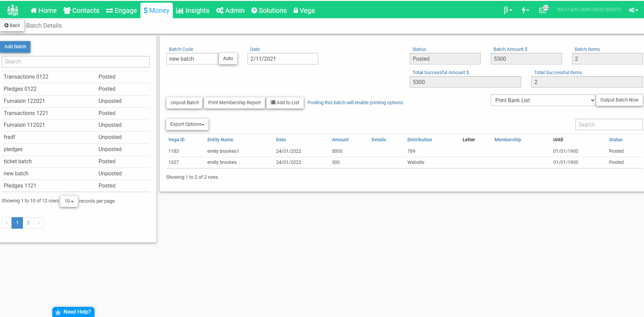Image resolution: width=644 pixels, height=317 pixels.
Task: Click the Vega logo icon
Action: click(13, 10)
